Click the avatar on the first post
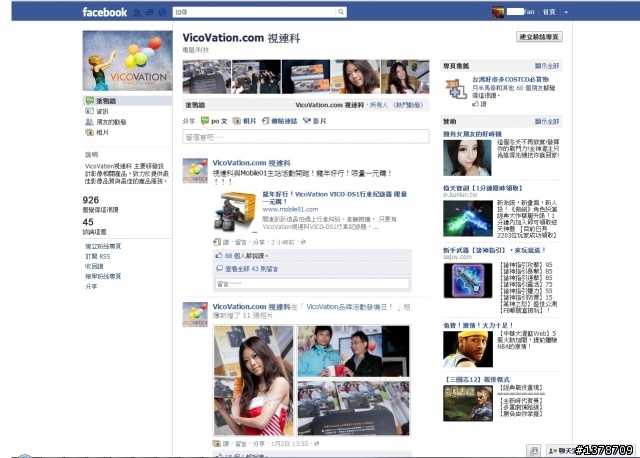This screenshot has width=640, height=458. [x=195, y=171]
